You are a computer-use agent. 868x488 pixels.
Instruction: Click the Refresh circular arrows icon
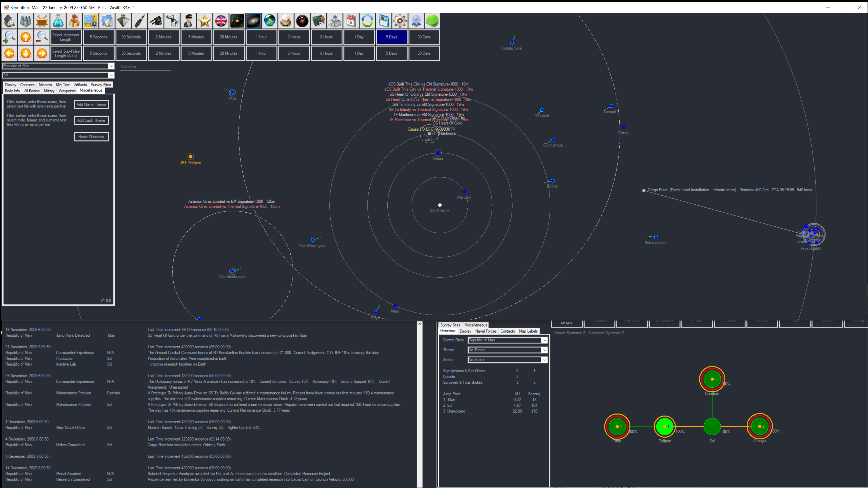pos(367,21)
